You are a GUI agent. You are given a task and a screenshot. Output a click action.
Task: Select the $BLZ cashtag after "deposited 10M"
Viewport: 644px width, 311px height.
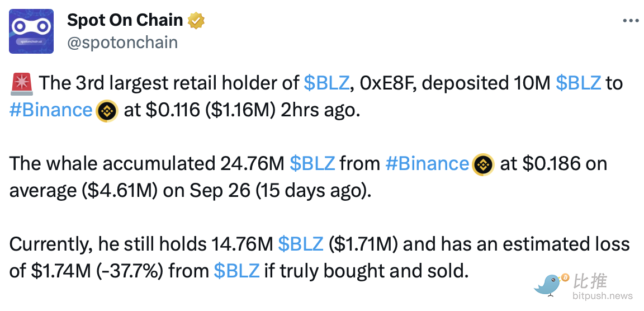pyautogui.click(x=579, y=83)
